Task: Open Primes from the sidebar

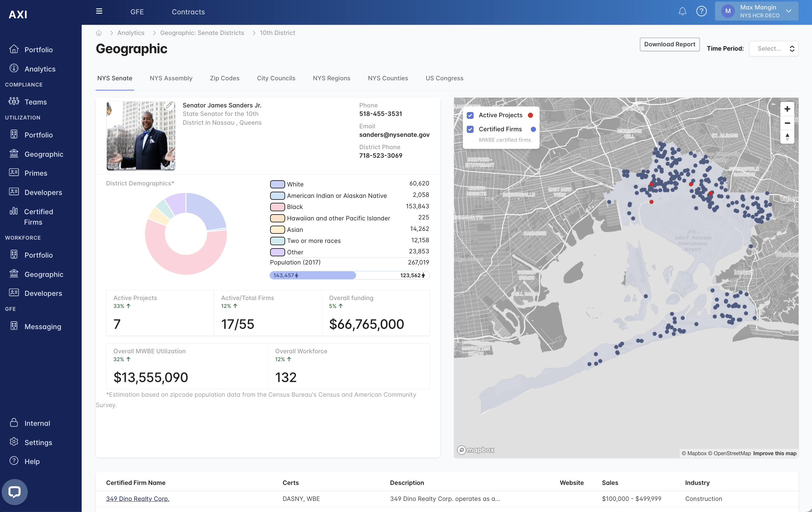Action: (x=36, y=173)
